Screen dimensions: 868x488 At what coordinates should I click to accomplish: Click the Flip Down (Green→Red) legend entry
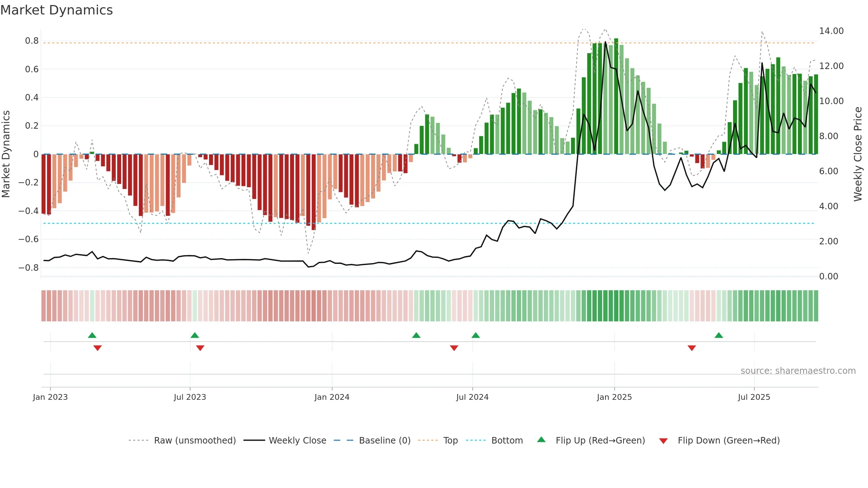coord(719,440)
